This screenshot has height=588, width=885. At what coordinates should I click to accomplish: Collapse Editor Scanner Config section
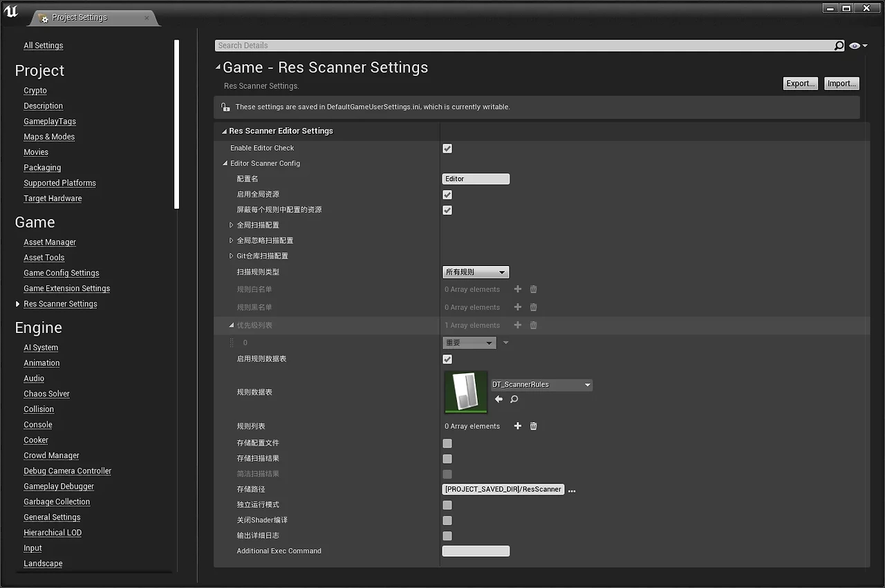tap(225, 164)
